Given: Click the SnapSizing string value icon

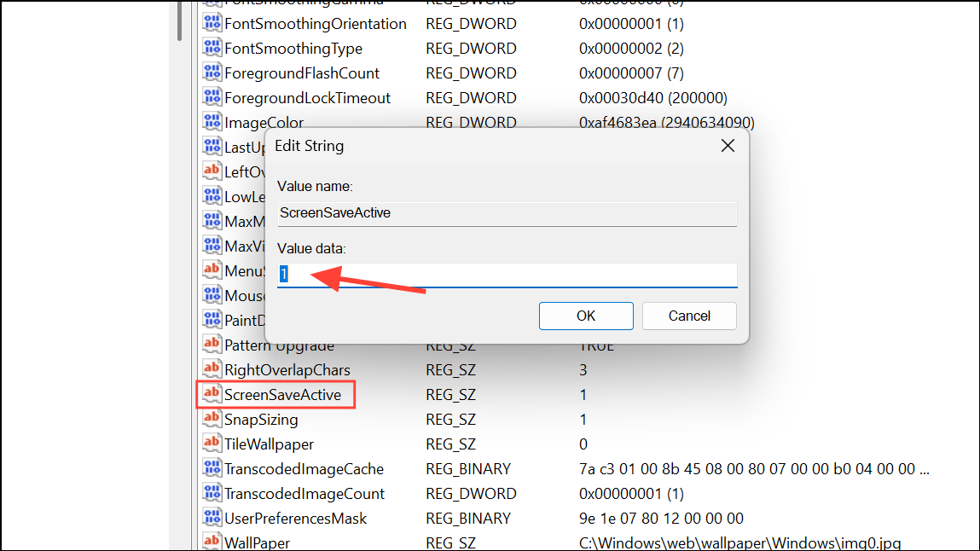Looking at the screenshot, I should coord(212,419).
